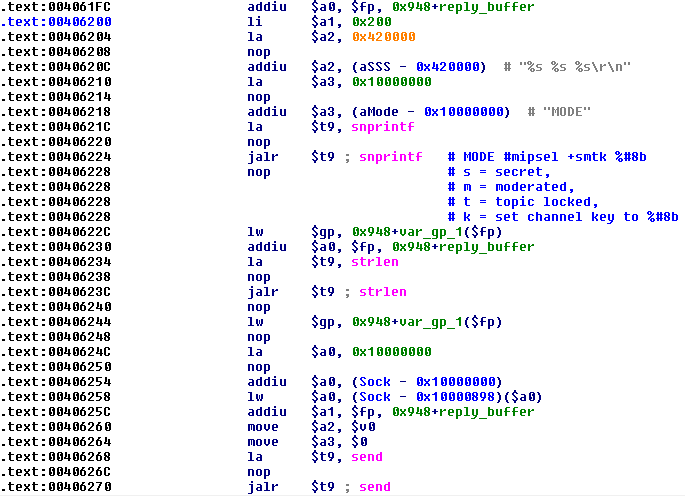Click nop at address 00406248

(x=259, y=337)
